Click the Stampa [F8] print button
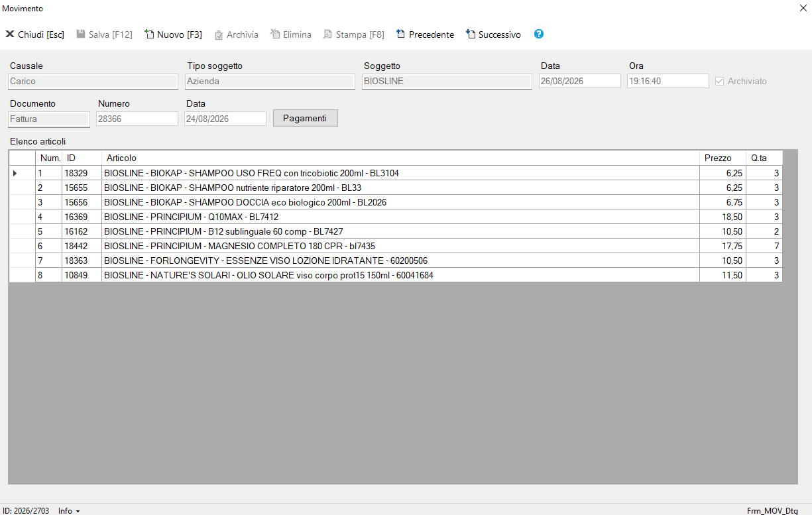Image resolution: width=812 pixels, height=515 pixels. (x=353, y=34)
